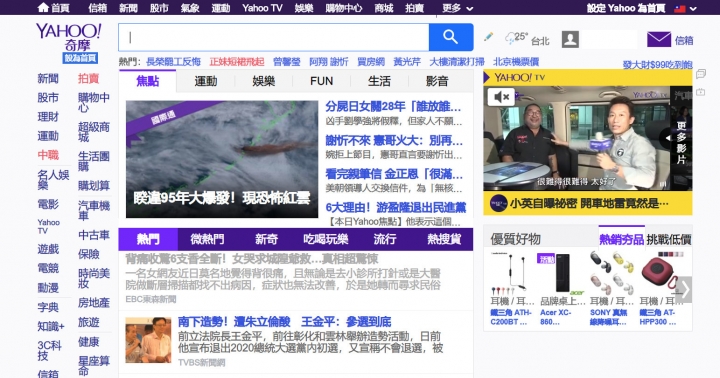Switch to the 運動 tab
This screenshot has height=378, width=720.
point(205,81)
